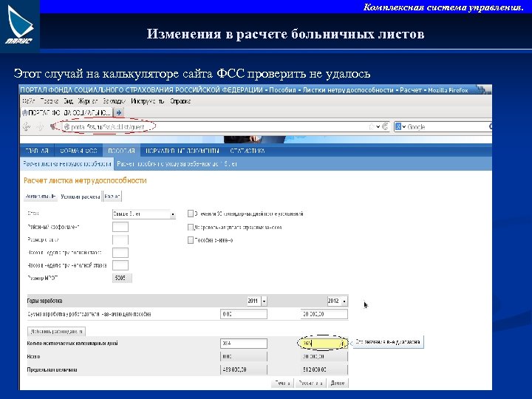532x399 pixels.
Task: Click the 'Годы заработка' row label
Action: coord(44,301)
